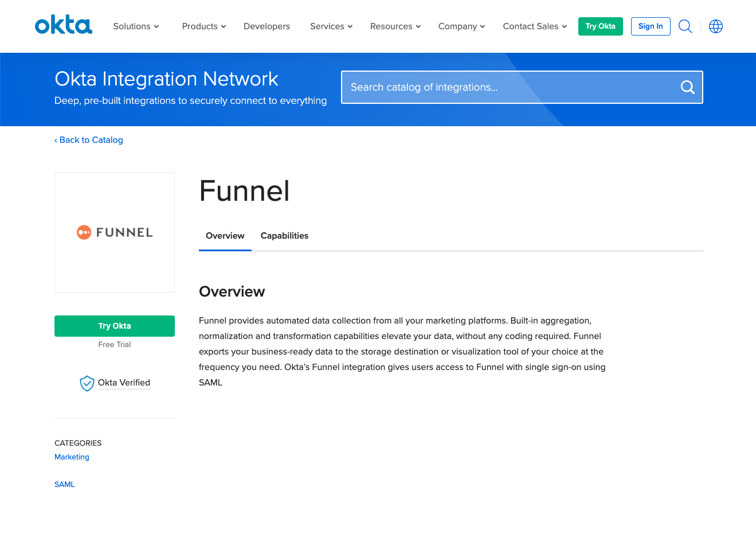Viewport: 756px width, 557px height.
Task: Click the Okta Integration Network heading
Action: (166, 79)
